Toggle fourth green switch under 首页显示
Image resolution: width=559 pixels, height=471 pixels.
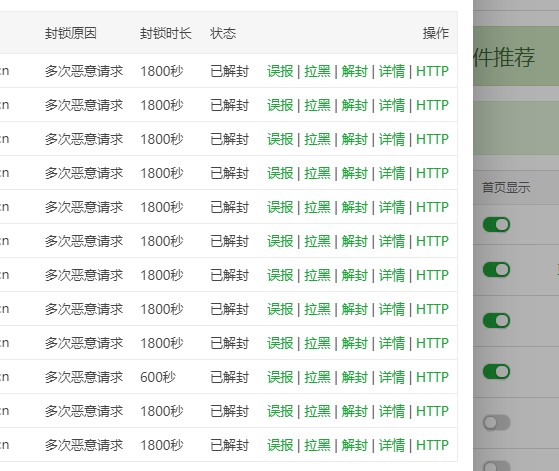click(x=496, y=372)
